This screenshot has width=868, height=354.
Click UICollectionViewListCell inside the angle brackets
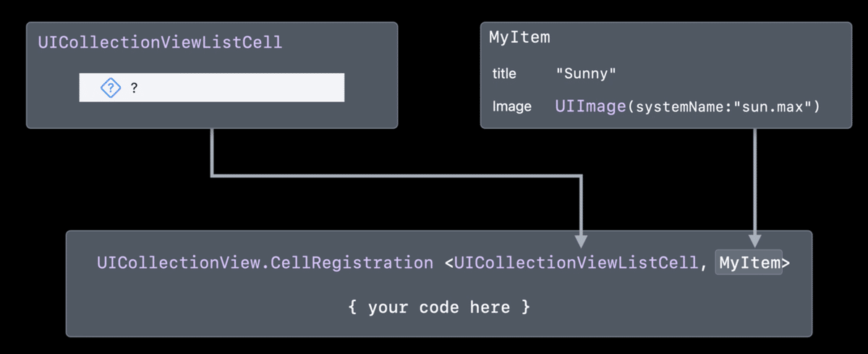(x=576, y=263)
